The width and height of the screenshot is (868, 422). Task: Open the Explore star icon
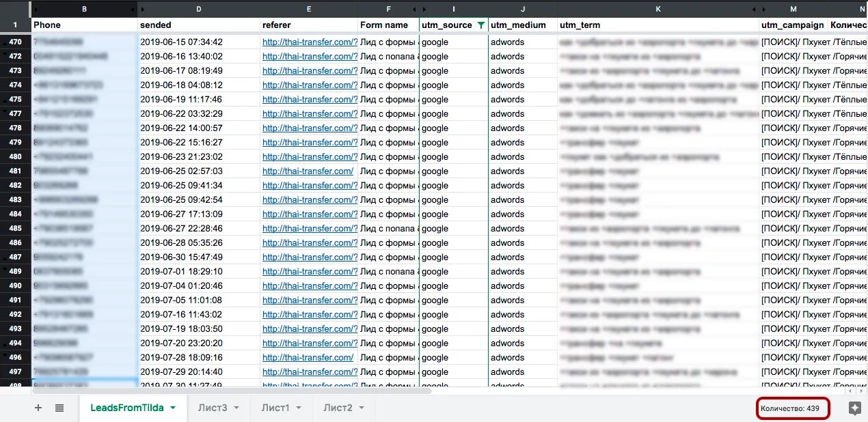pyautogui.click(x=854, y=408)
